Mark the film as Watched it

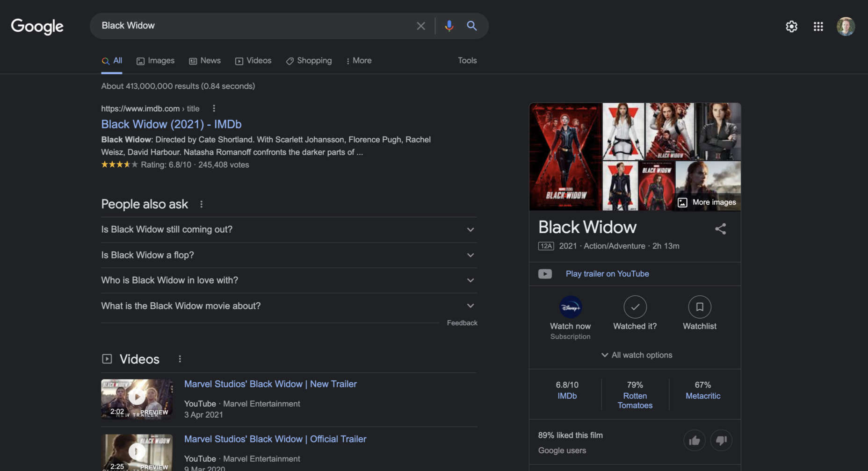pyautogui.click(x=635, y=307)
